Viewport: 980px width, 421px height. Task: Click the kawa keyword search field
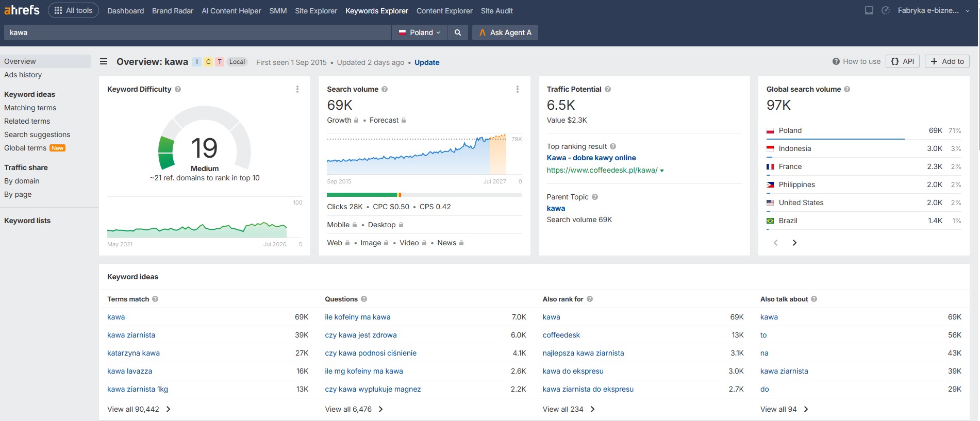(x=197, y=32)
